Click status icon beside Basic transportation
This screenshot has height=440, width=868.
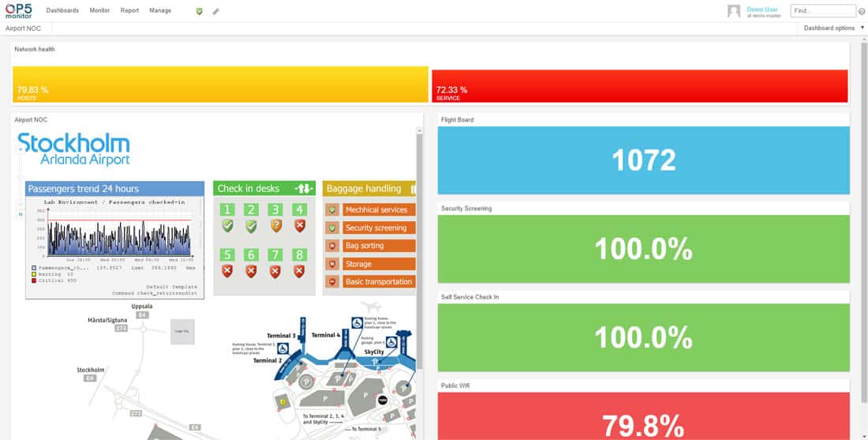tap(332, 281)
